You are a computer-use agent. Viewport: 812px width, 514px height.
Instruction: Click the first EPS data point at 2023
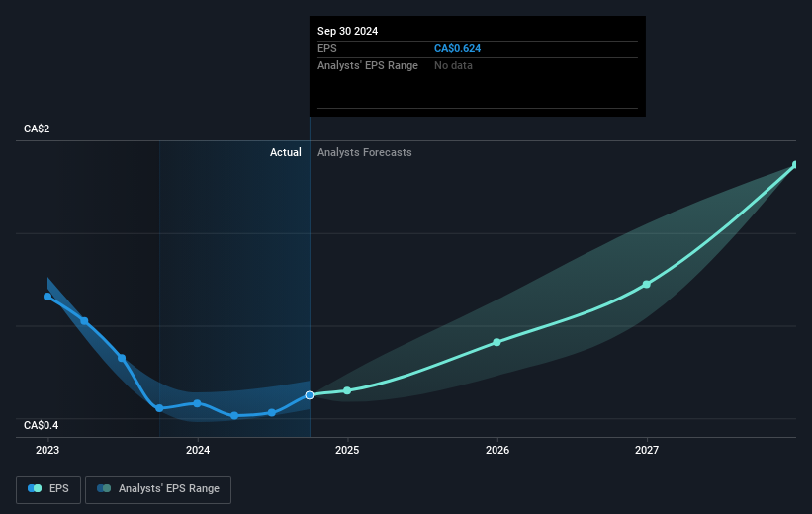(x=47, y=297)
